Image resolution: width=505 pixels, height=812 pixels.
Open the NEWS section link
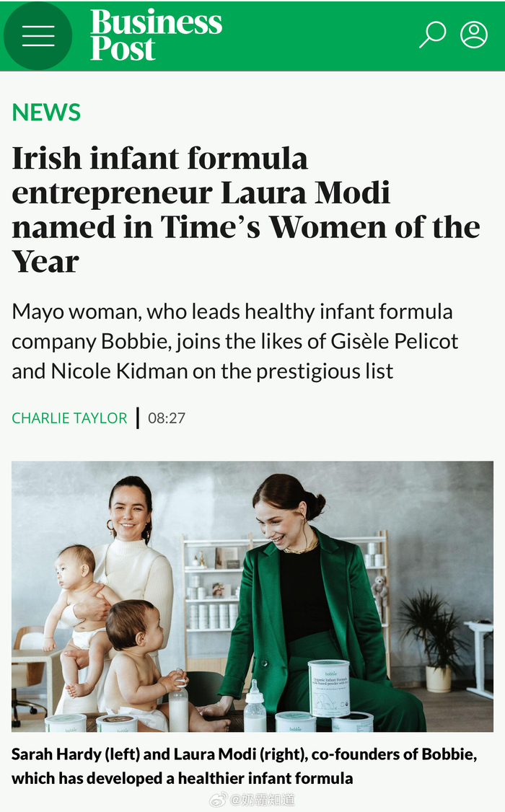click(x=46, y=112)
